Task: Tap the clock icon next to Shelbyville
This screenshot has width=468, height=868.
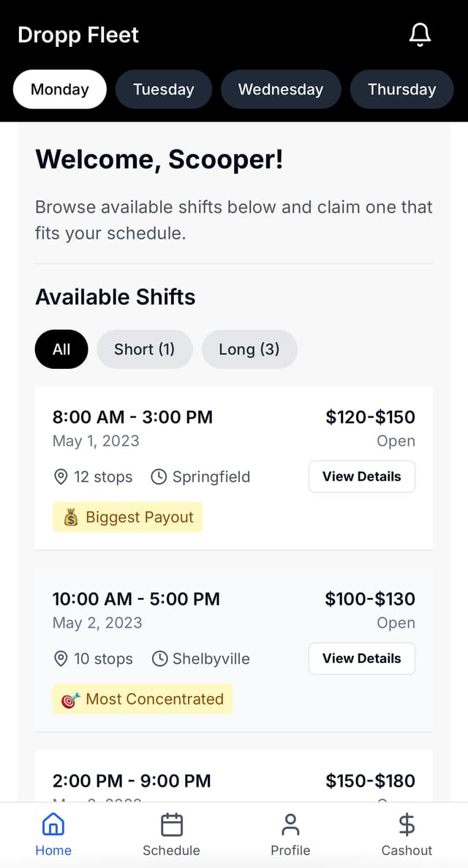Action: [x=159, y=659]
